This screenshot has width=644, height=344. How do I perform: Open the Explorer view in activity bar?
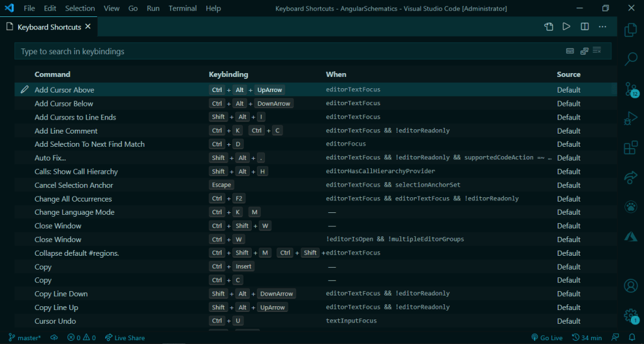(630, 30)
